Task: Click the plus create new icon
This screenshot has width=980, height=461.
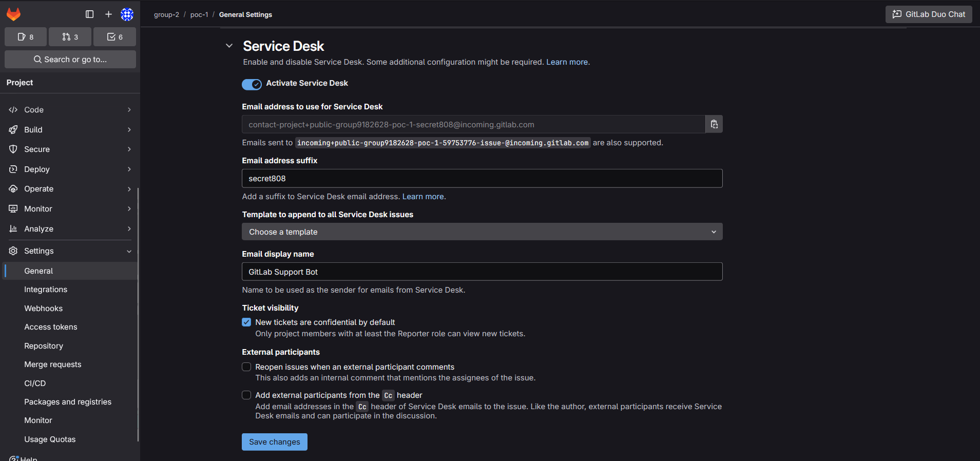Action: [x=108, y=14]
